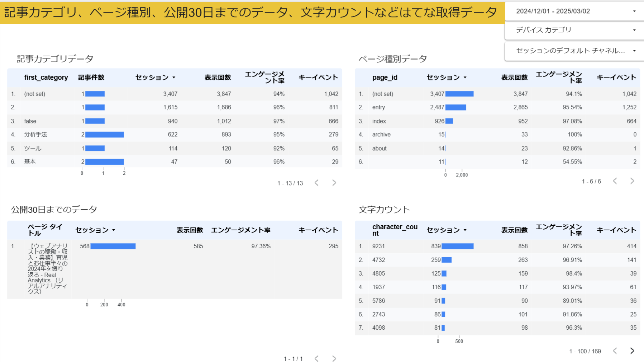The width and height of the screenshot is (644, 362).
Task: Click the character_count column header
Action: tap(395, 230)
